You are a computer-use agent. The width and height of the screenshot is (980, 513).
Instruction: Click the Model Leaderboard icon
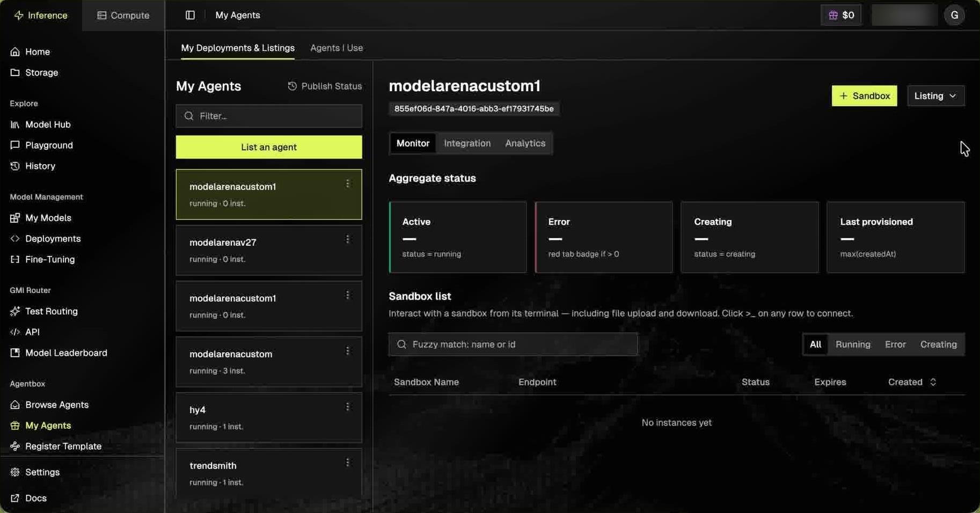[15, 353]
